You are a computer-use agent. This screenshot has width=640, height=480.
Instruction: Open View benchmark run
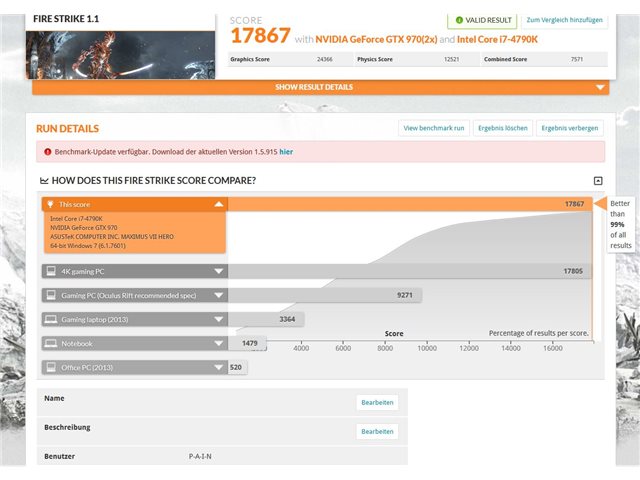pyautogui.click(x=434, y=128)
